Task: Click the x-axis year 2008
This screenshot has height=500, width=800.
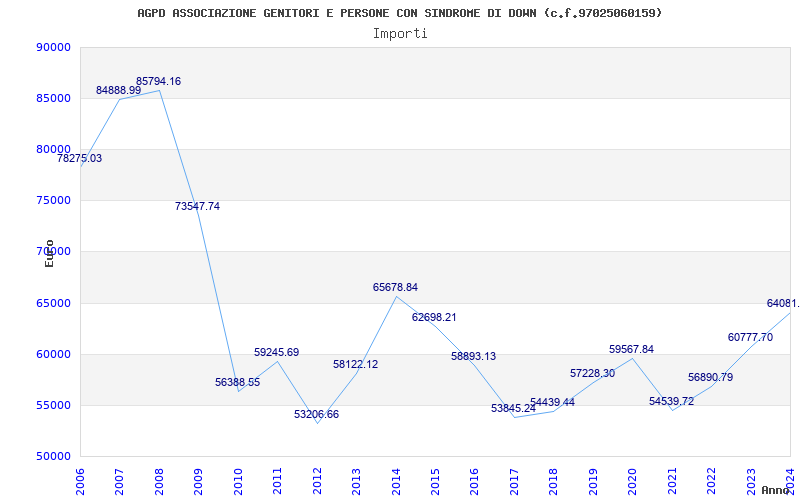Action: click(x=159, y=480)
